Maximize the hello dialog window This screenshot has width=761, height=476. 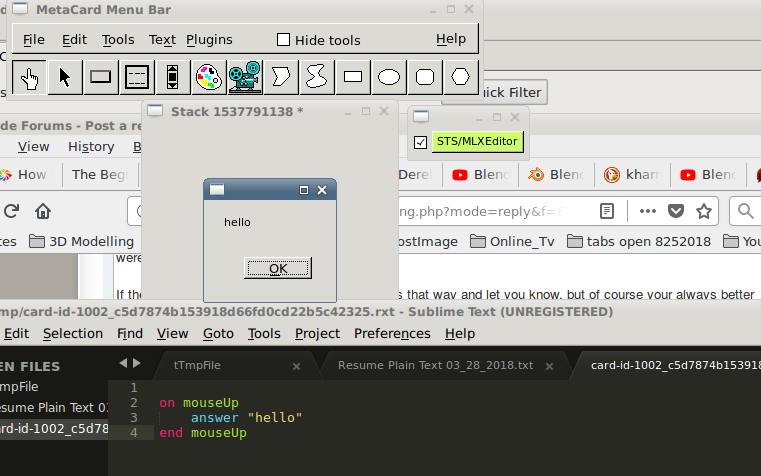(x=304, y=190)
